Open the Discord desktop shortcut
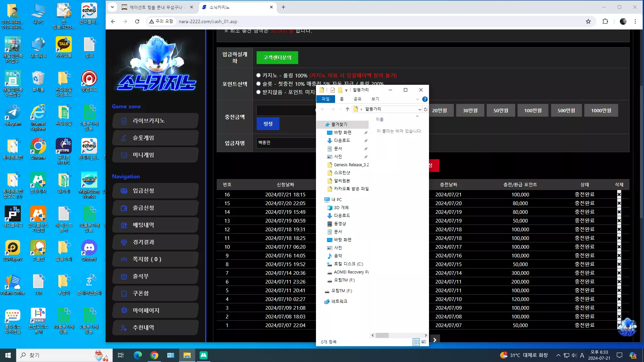 pyautogui.click(x=89, y=251)
